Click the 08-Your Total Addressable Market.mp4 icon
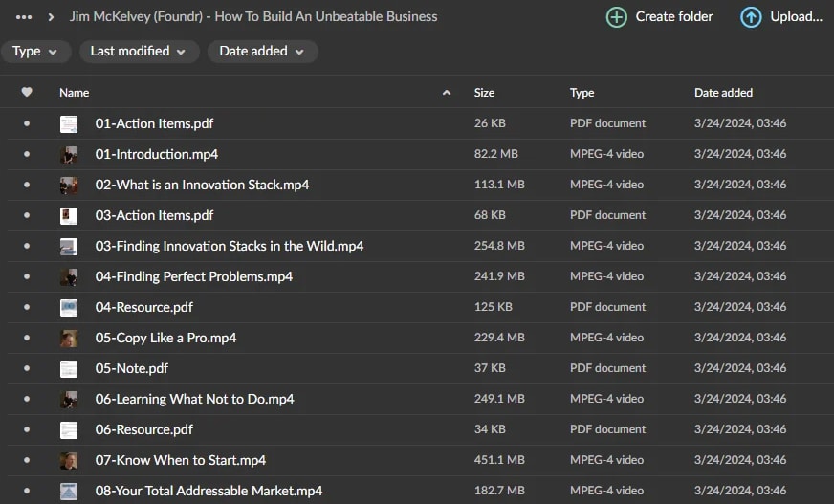 69,492
